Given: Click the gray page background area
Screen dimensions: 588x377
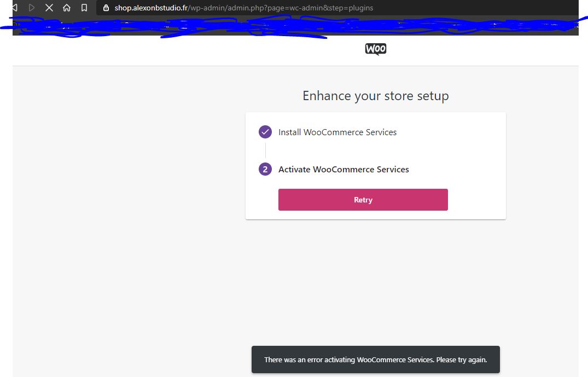Looking at the screenshot, I should point(109,274).
